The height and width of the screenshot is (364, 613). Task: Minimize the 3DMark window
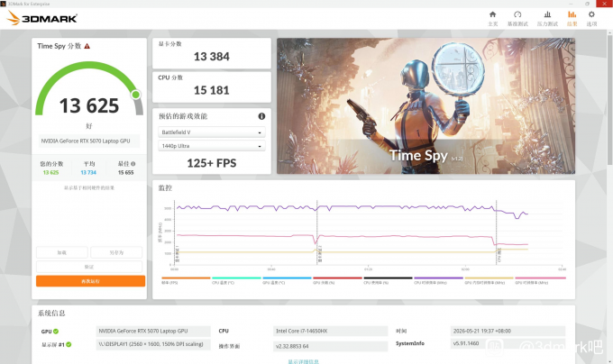(571, 4)
